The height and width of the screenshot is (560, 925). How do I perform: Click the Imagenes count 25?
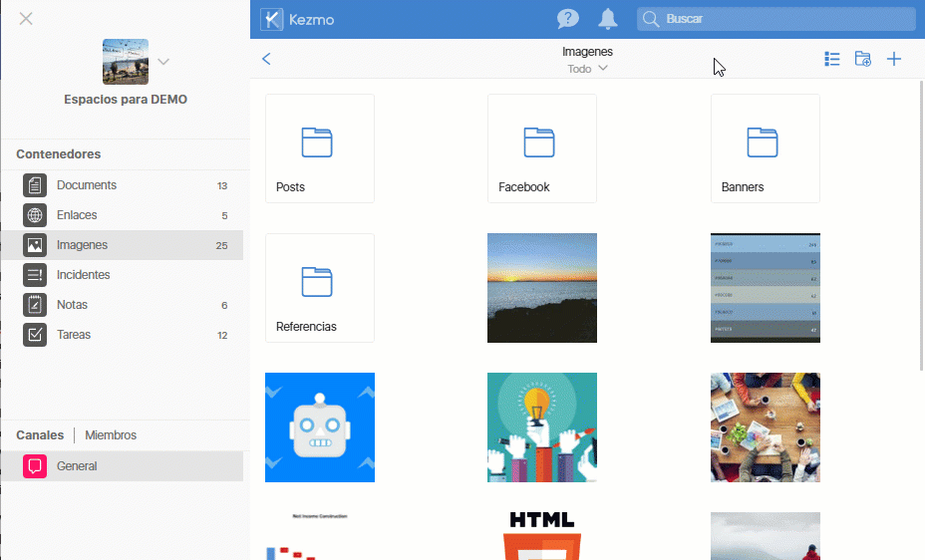[221, 245]
